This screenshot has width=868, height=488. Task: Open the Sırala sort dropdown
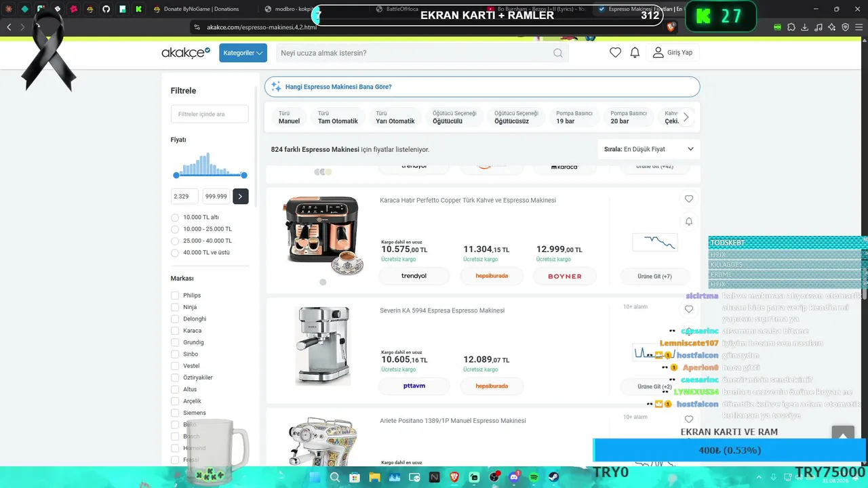(x=649, y=149)
